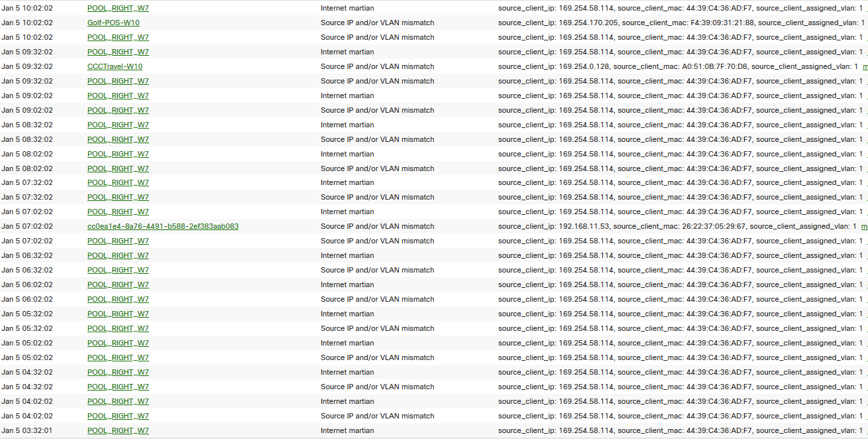Screen dimensions: 868x439
Task: Click the Golf-POS-W10 row's VLAN mismatch event text
Action: point(378,23)
